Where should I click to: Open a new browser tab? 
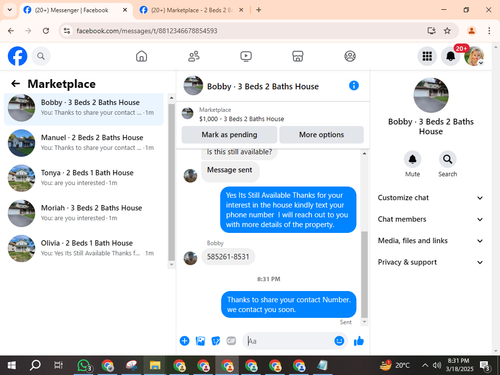[258, 10]
